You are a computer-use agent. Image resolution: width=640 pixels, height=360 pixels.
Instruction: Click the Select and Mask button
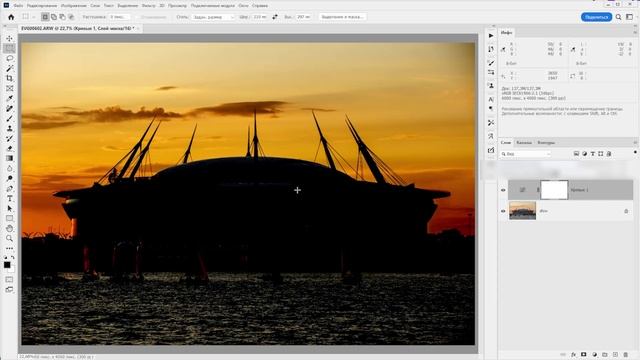(342, 17)
